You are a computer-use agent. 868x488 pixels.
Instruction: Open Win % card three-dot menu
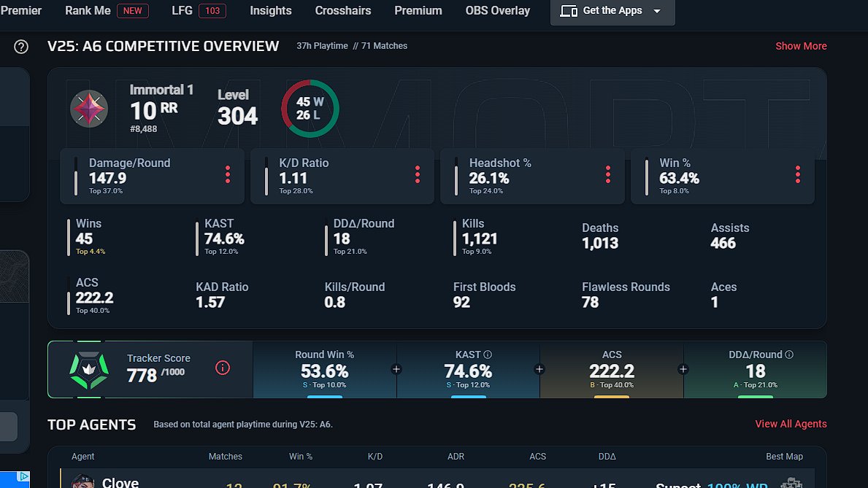tap(798, 175)
